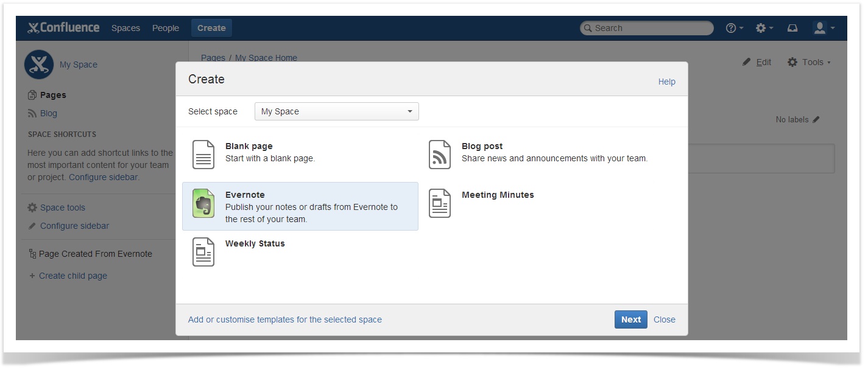Open the Select space dropdown
868x370 pixels.
click(336, 111)
